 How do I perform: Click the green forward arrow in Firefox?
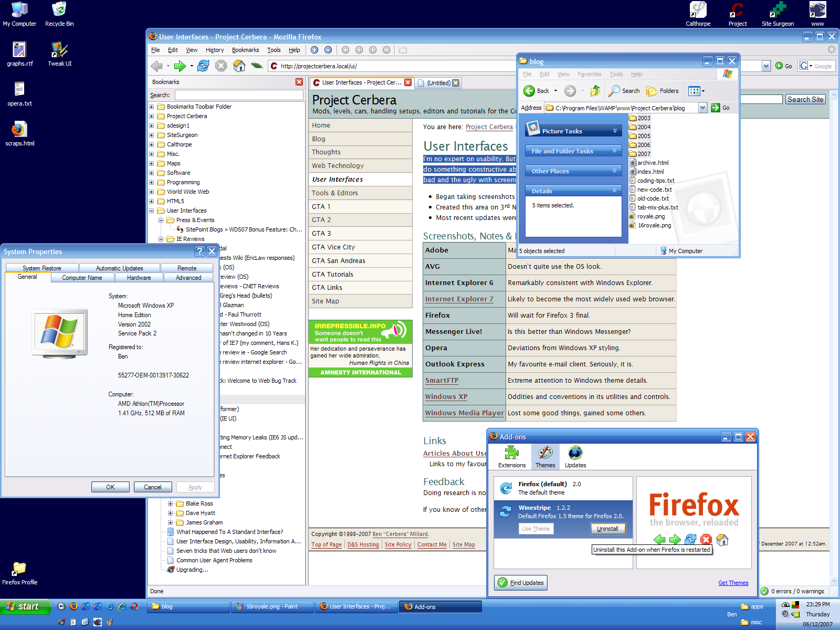click(180, 66)
